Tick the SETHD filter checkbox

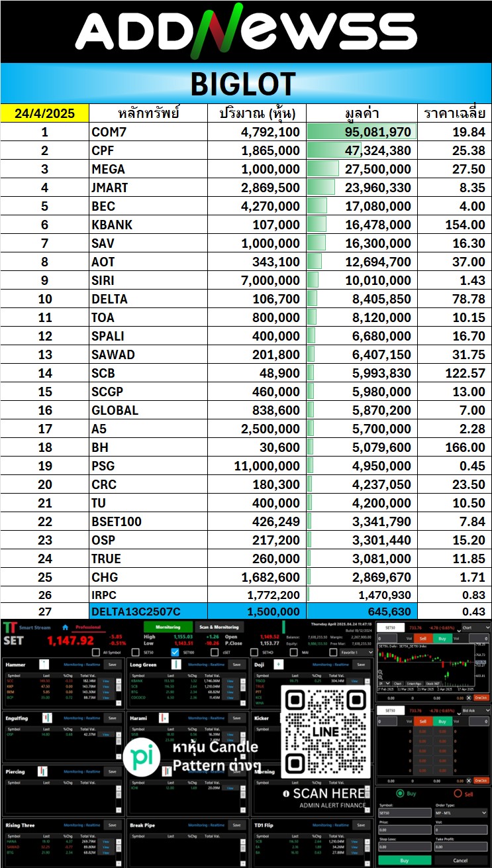254,652
